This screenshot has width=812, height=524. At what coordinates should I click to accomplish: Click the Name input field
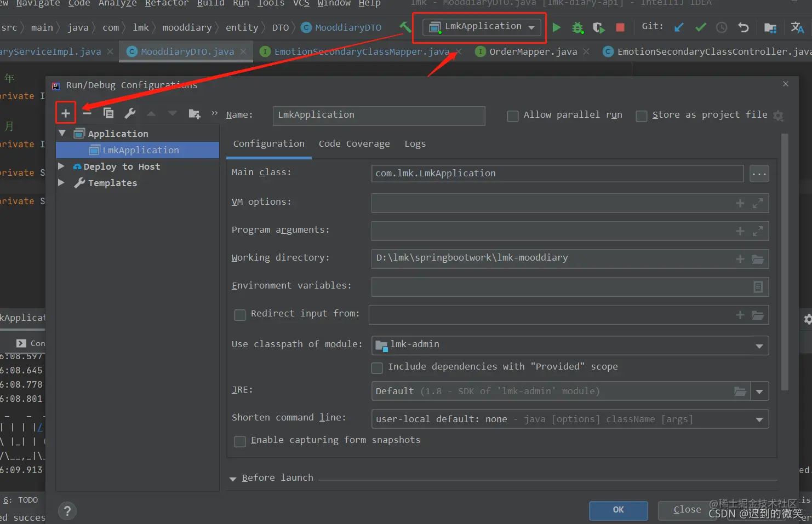coord(379,116)
